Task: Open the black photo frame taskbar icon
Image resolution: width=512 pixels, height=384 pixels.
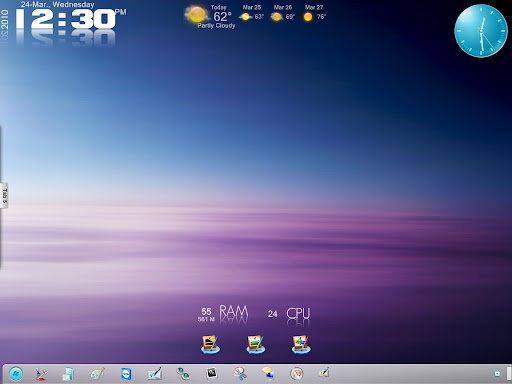Action: pos(211,373)
